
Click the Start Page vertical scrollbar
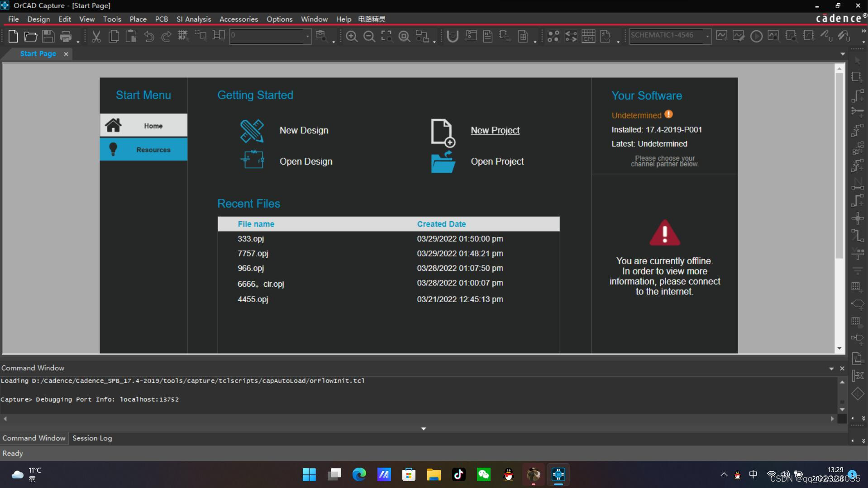tap(839, 166)
